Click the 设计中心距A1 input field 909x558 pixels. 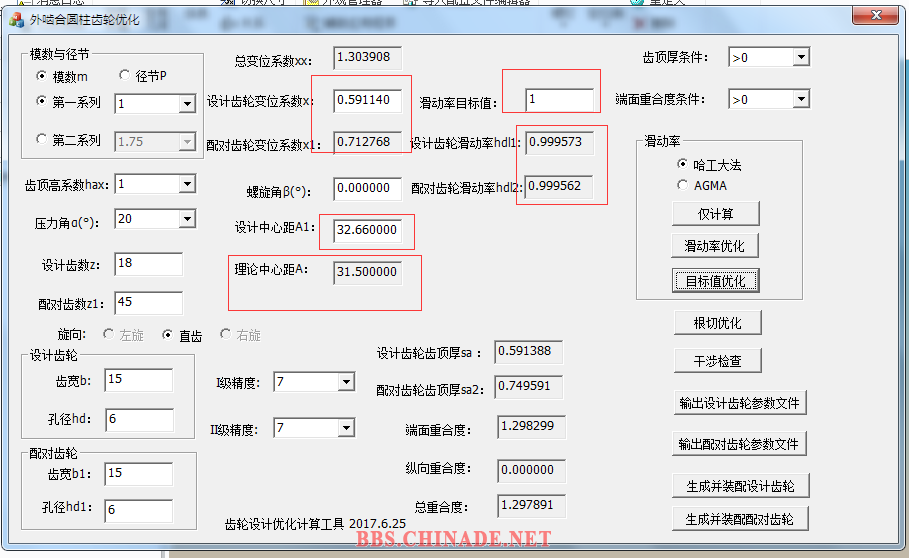(368, 231)
